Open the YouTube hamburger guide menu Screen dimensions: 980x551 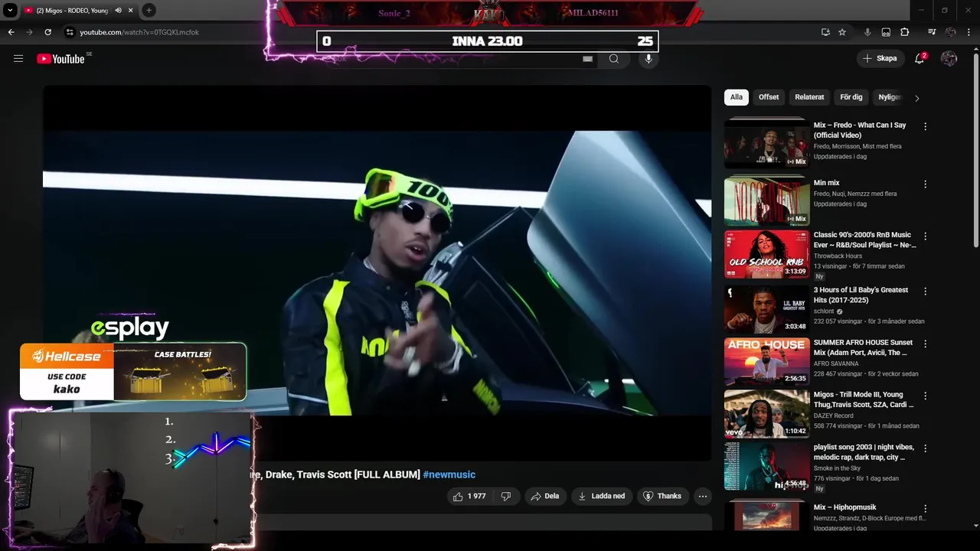[x=18, y=58]
